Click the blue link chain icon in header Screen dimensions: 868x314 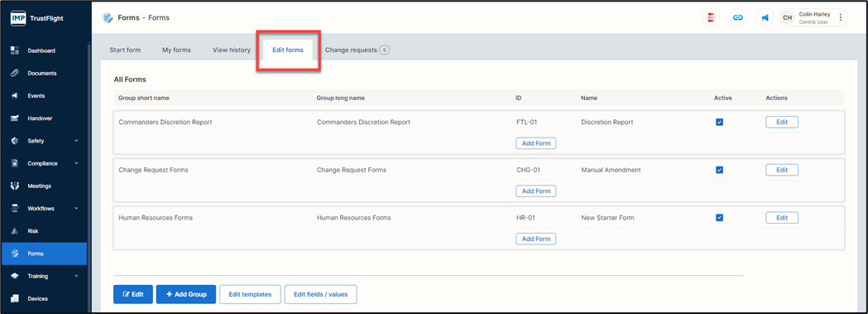(x=737, y=17)
